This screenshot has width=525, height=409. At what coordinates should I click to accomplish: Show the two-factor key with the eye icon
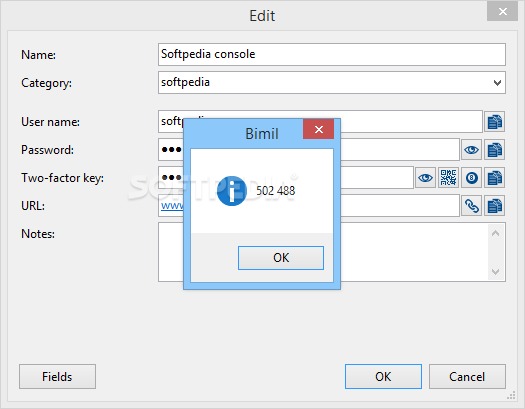[x=426, y=178]
